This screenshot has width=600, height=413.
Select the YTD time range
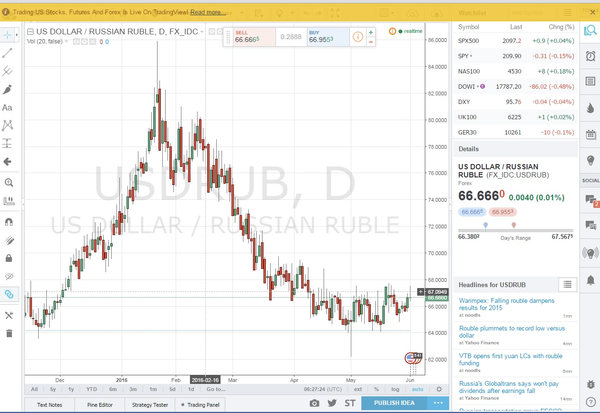(91, 389)
